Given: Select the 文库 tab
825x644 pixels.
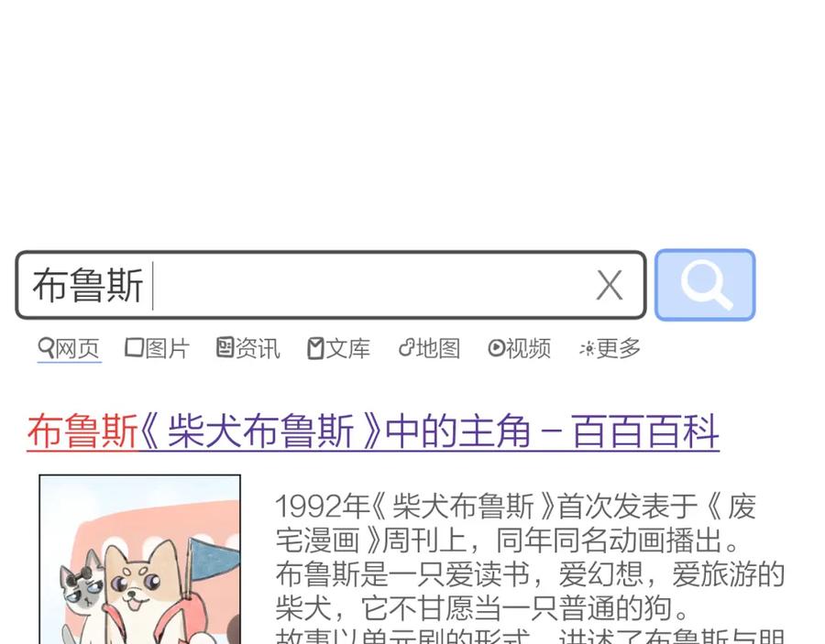Looking at the screenshot, I should 339,348.
